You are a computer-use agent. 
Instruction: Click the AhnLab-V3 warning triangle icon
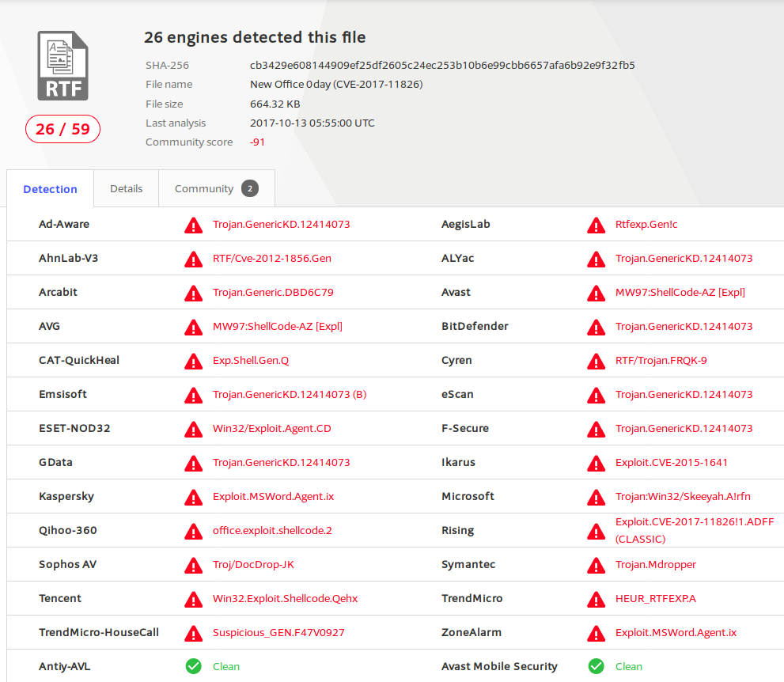[194, 259]
